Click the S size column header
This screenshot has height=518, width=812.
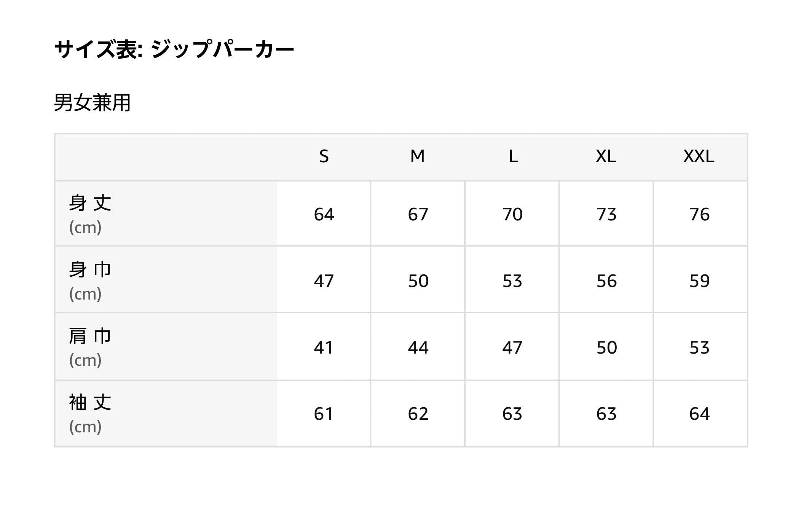tap(324, 156)
